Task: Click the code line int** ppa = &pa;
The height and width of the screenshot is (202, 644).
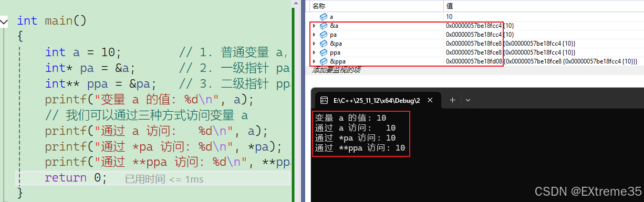Action: [x=101, y=84]
